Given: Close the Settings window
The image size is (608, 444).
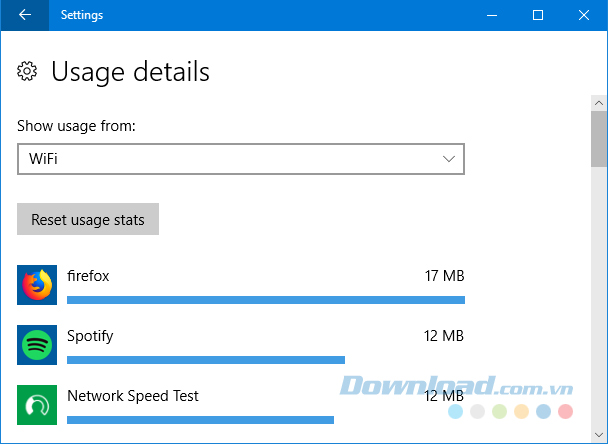Looking at the screenshot, I should (584, 15).
